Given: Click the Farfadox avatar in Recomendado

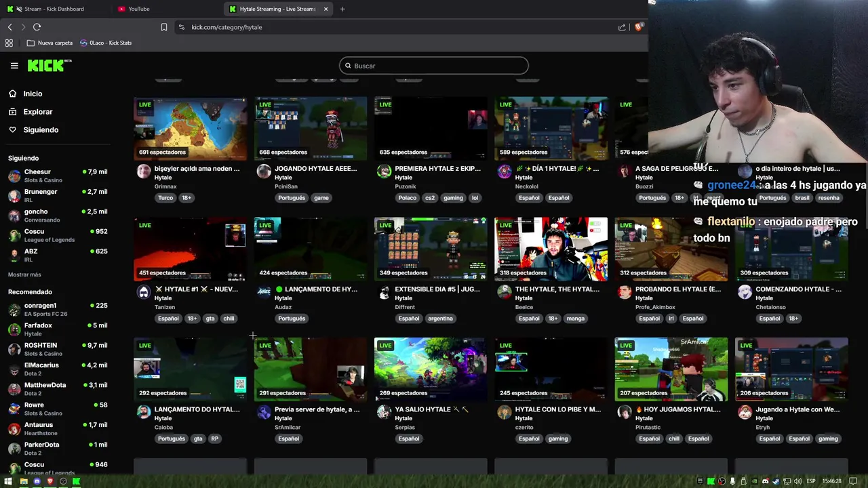Looking at the screenshot, I should [14, 329].
